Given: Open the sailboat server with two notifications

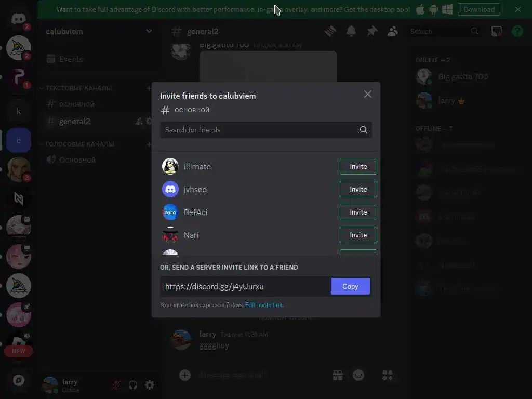Looking at the screenshot, I should click(x=18, y=48).
